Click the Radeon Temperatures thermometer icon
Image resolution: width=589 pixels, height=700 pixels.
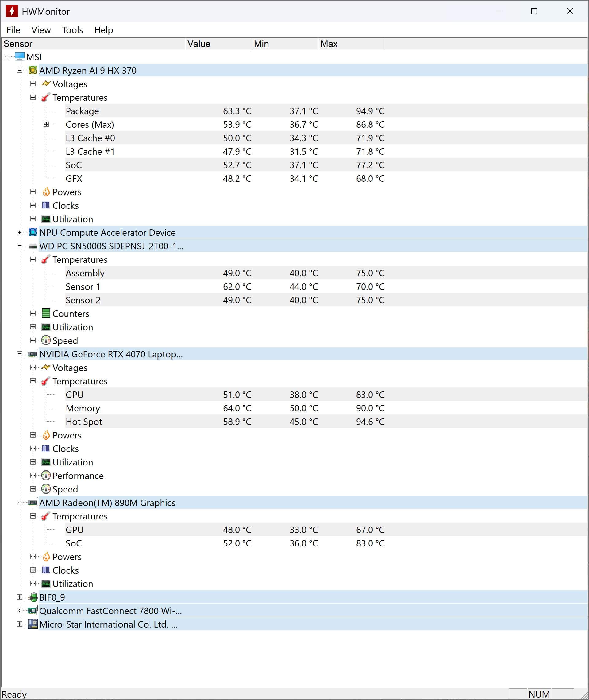(46, 516)
